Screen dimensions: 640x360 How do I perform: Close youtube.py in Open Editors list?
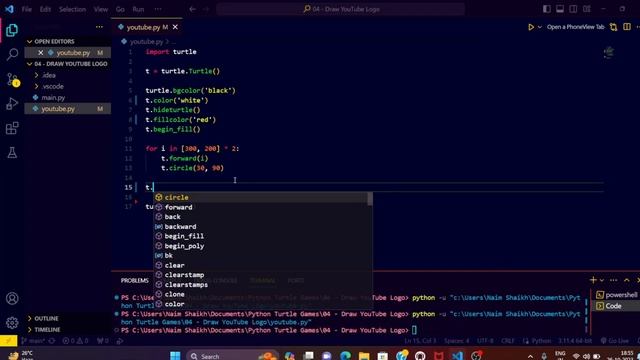[x=40, y=53]
